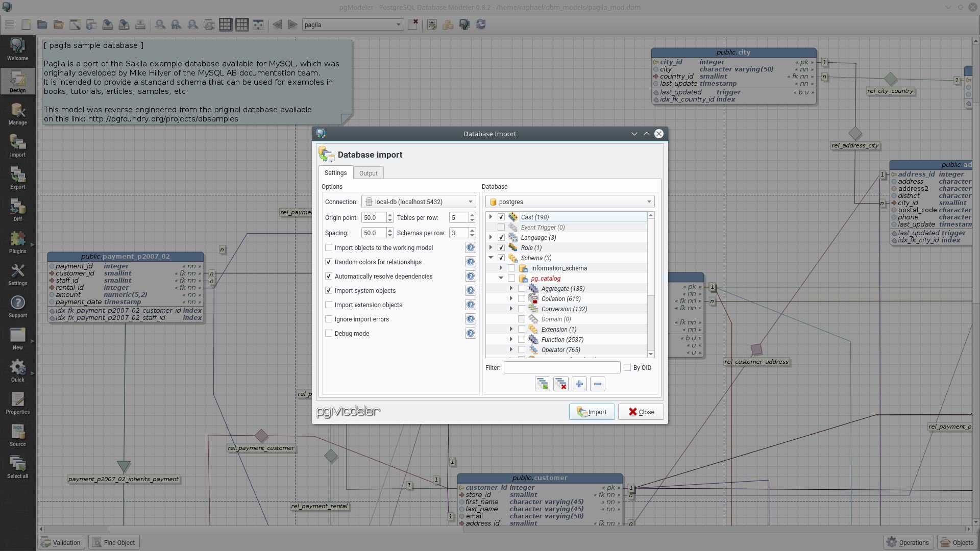Collapse the pg_catalog tree node
980x551 pixels.
tap(501, 278)
